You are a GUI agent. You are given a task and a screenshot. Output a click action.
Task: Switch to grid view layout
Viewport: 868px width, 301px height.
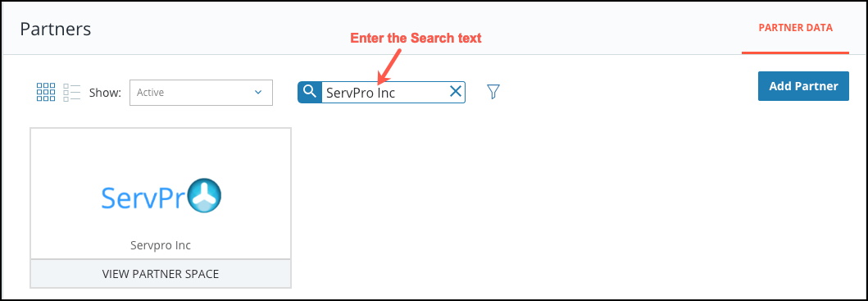(45, 92)
